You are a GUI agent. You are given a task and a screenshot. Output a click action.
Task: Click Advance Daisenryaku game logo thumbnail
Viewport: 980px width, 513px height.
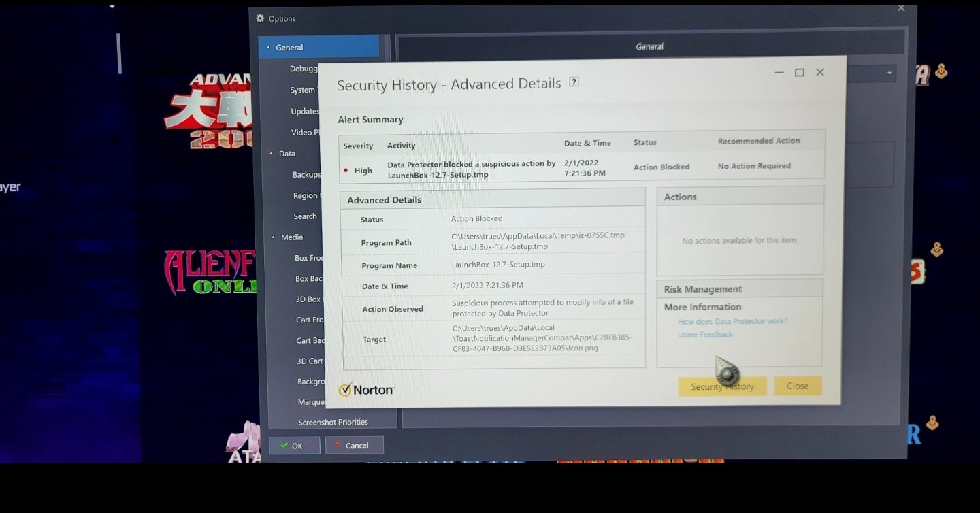coord(208,112)
